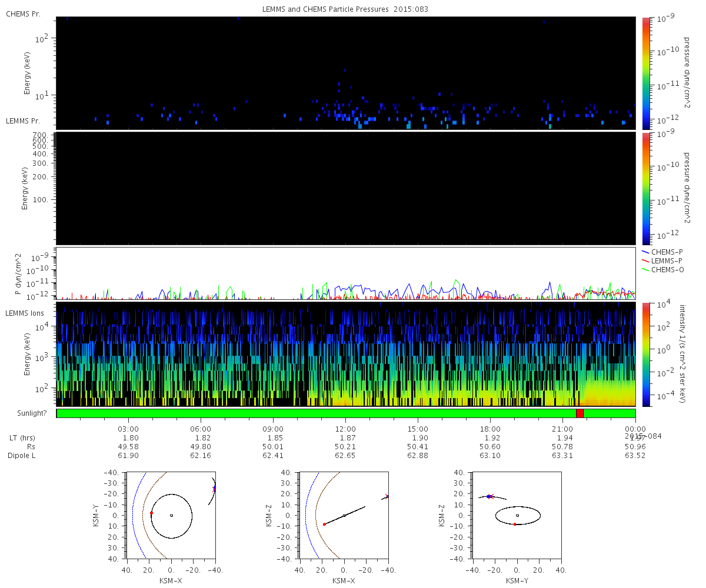Click the red dot in the KSM-Z vs KSM-X plot
The width and height of the screenshot is (706, 588).
pos(324,524)
